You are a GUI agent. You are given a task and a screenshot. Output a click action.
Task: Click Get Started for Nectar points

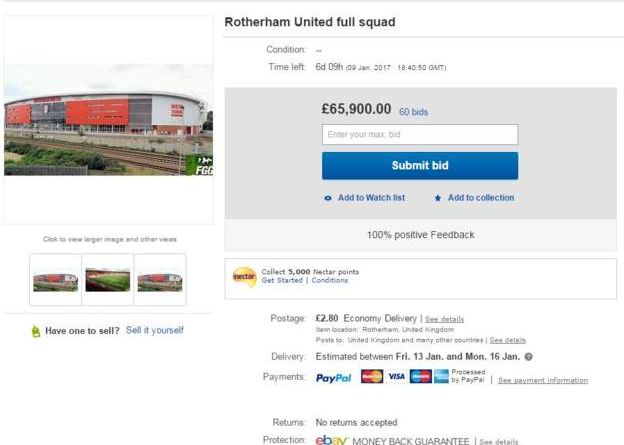282,281
